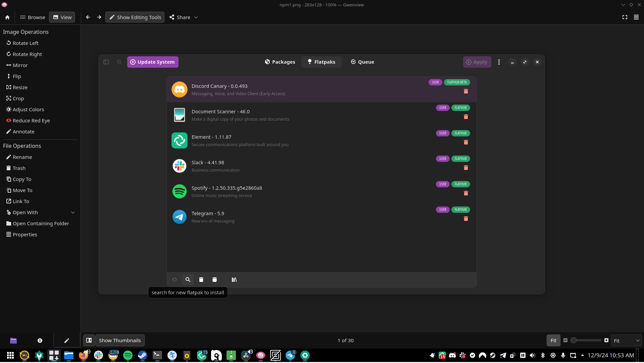The image size is (644, 363).
Task: Mirror the image horizontally
Action: click(x=17, y=65)
